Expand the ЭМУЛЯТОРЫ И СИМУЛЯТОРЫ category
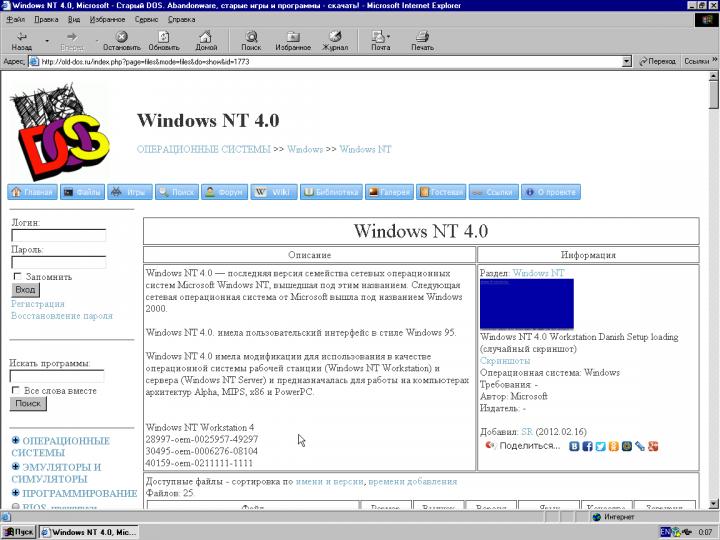720x540 pixels. tap(16, 467)
